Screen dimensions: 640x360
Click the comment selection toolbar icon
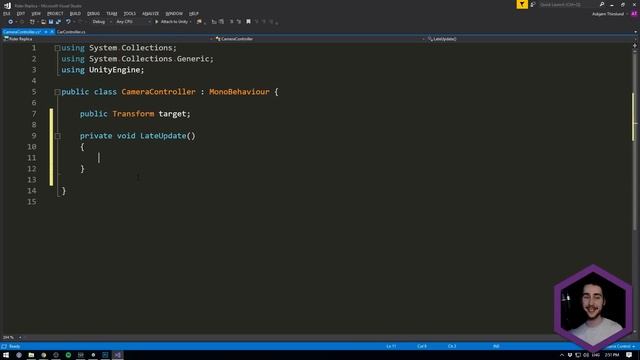click(231, 22)
